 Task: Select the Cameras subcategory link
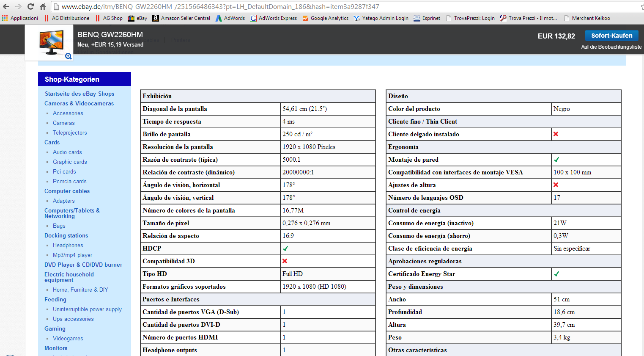[63, 123]
